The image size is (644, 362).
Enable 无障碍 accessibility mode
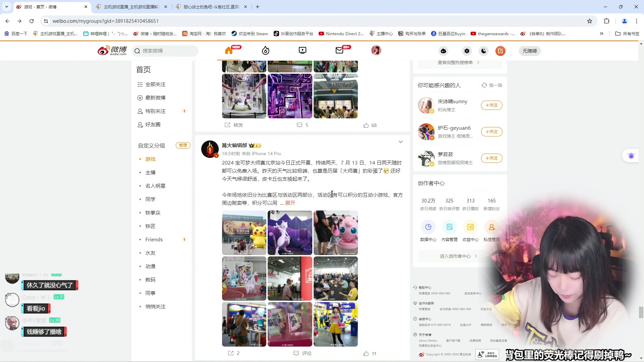529,51
